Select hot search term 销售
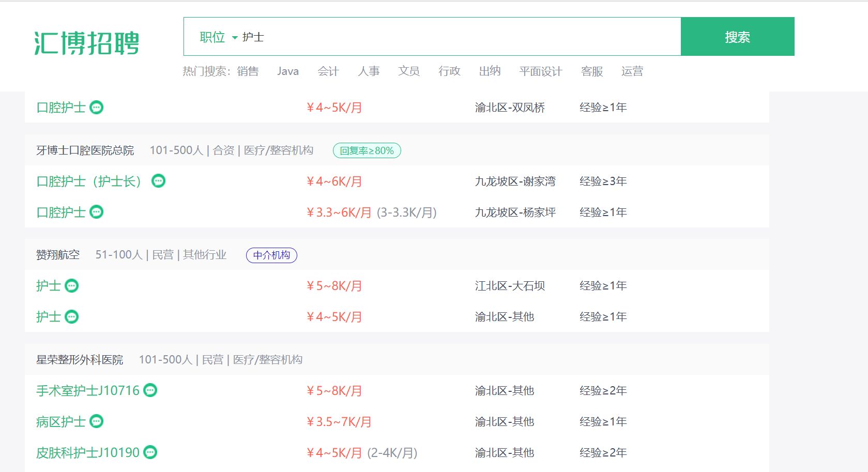 coord(248,71)
